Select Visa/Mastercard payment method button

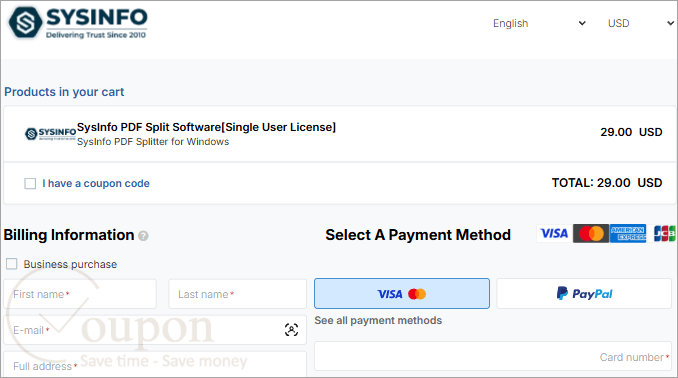click(402, 294)
